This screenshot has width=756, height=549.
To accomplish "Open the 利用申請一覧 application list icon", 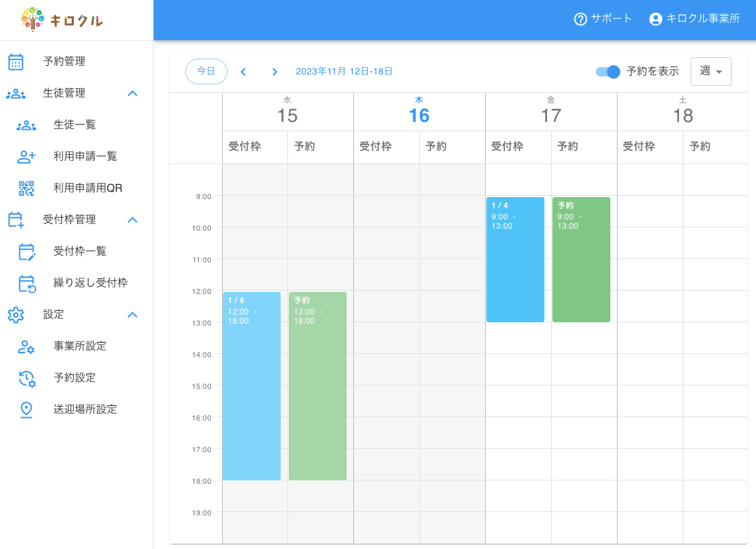I will click(26, 156).
